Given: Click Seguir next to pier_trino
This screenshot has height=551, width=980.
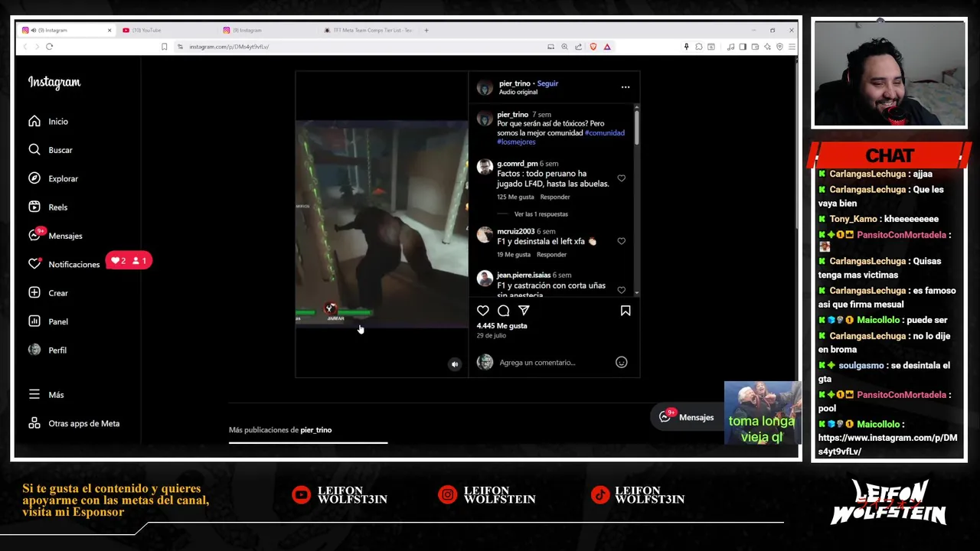Looking at the screenshot, I should (x=547, y=83).
